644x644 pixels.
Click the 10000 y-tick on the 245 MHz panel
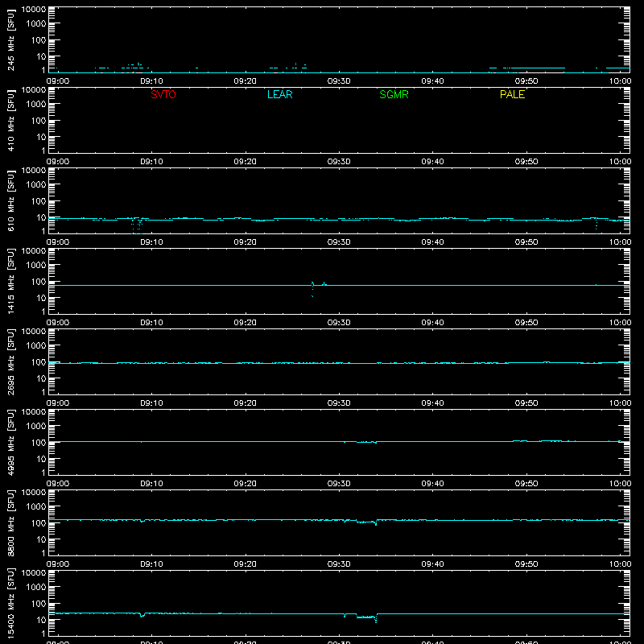click(34, 10)
